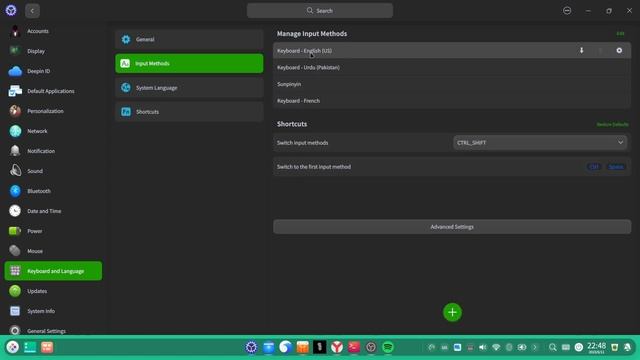
Task: Select Keyboard - English (US) row
Action: 452,51
